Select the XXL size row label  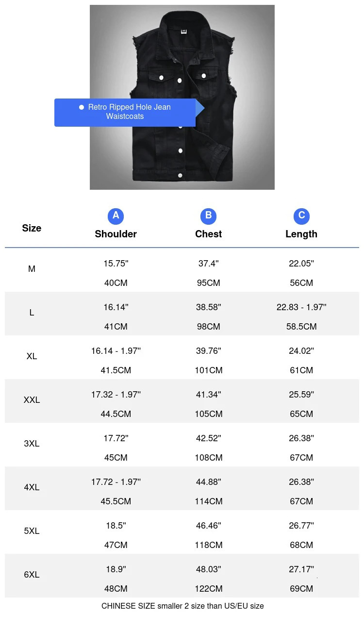click(x=32, y=400)
